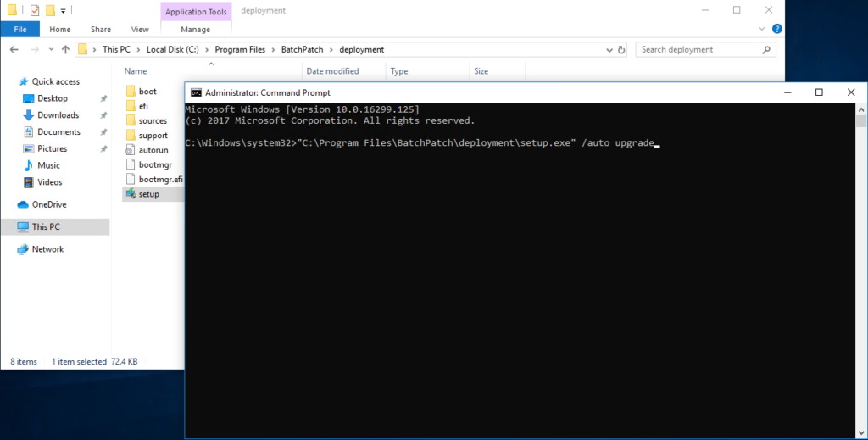Open the address bar history dropdown
Viewport: 868px width, 440px height.
click(609, 50)
